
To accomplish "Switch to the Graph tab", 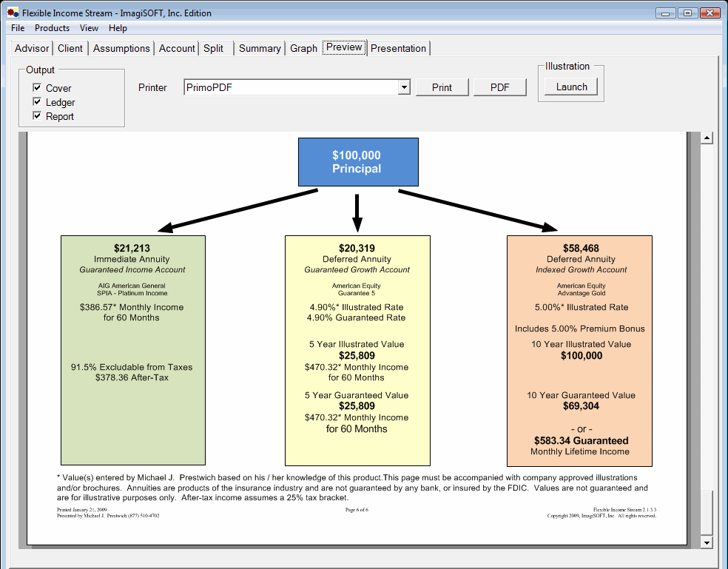I will pyautogui.click(x=303, y=48).
